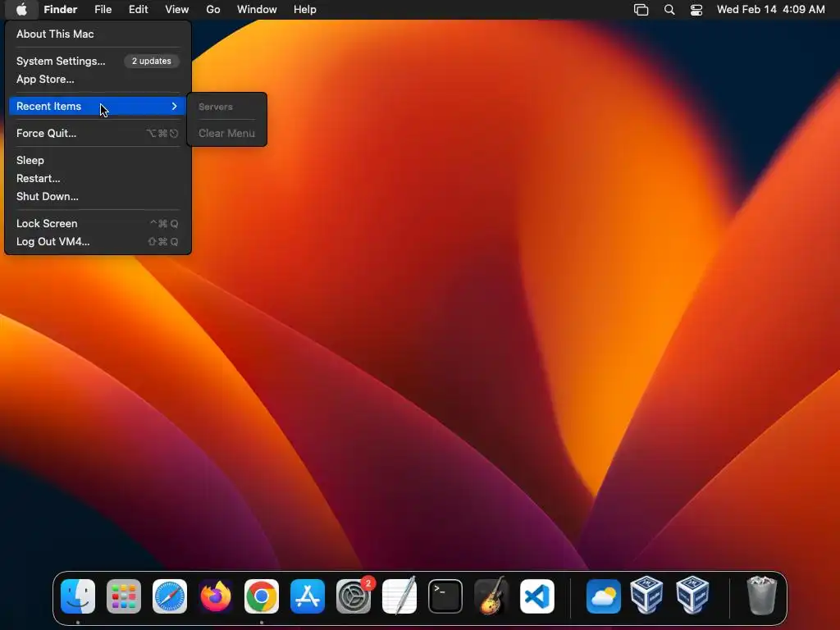The image size is (840, 630).
Task: Open System Settings icon in Dock
Action: pos(354,596)
